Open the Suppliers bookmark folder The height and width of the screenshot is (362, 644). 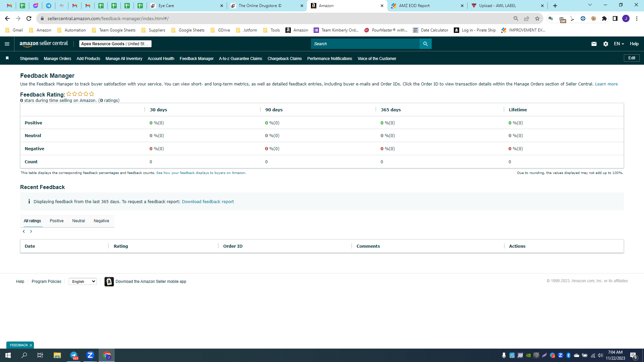pyautogui.click(x=153, y=30)
